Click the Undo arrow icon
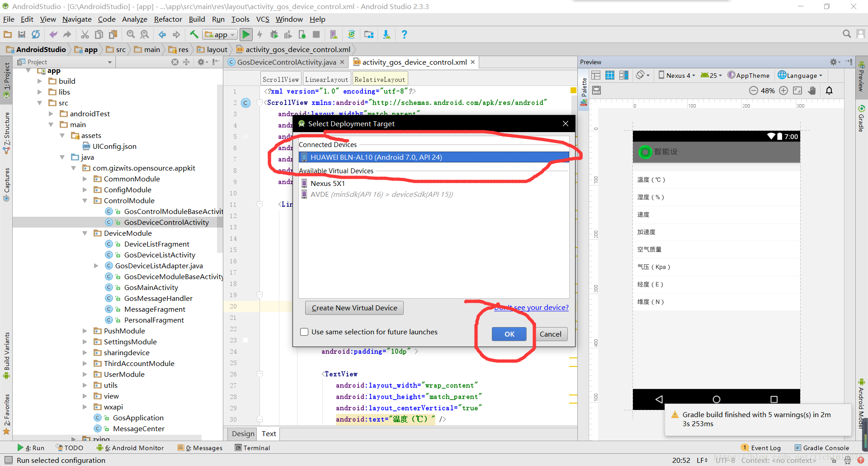This screenshot has height=466, width=868. (x=53, y=34)
